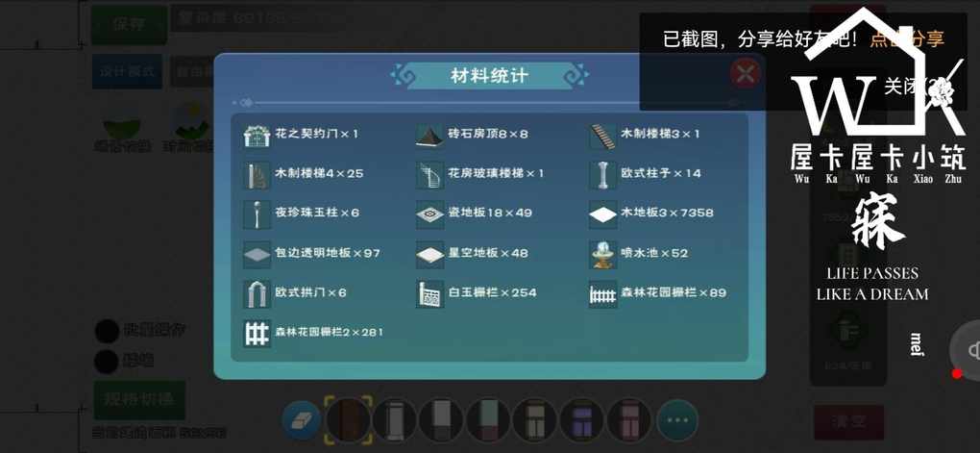Image resolution: width=980 pixels, height=453 pixels.
Task: Click the 喷水池 fountain icon
Action: coord(602,254)
